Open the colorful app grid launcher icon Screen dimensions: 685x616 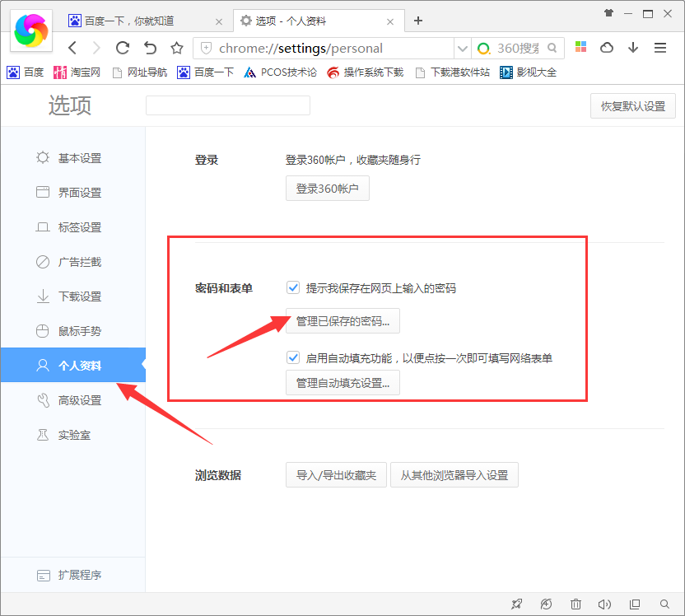580,48
